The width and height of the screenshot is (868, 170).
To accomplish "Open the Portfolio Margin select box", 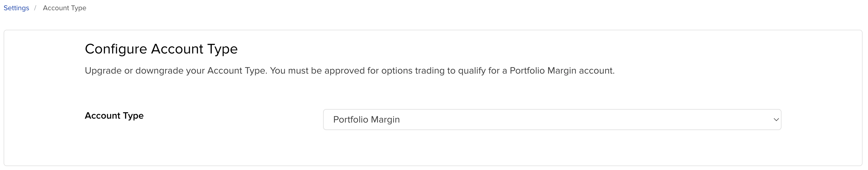I will tap(552, 120).
